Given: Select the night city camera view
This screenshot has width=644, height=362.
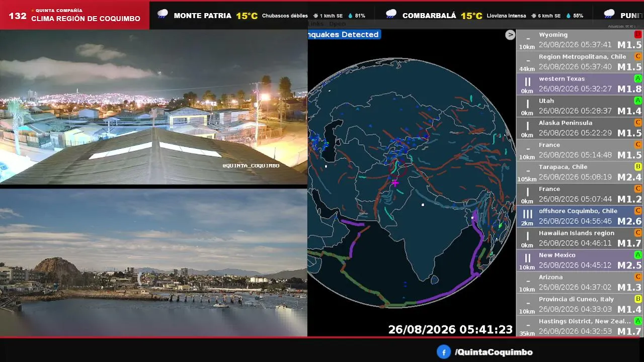Looking at the screenshot, I should 153,107.
